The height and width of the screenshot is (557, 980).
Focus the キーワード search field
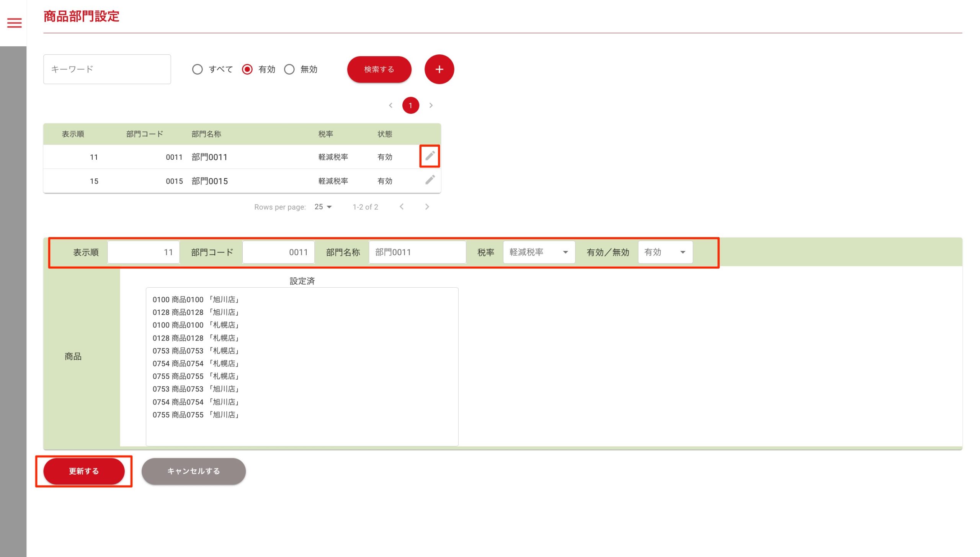(107, 69)
